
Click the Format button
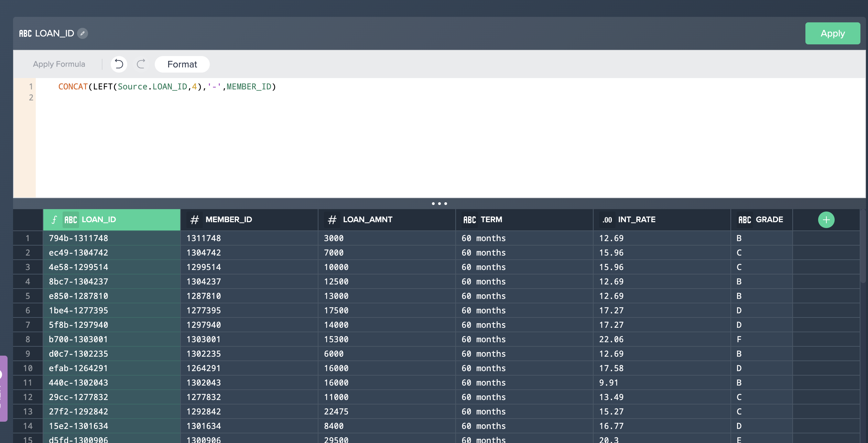182,64
